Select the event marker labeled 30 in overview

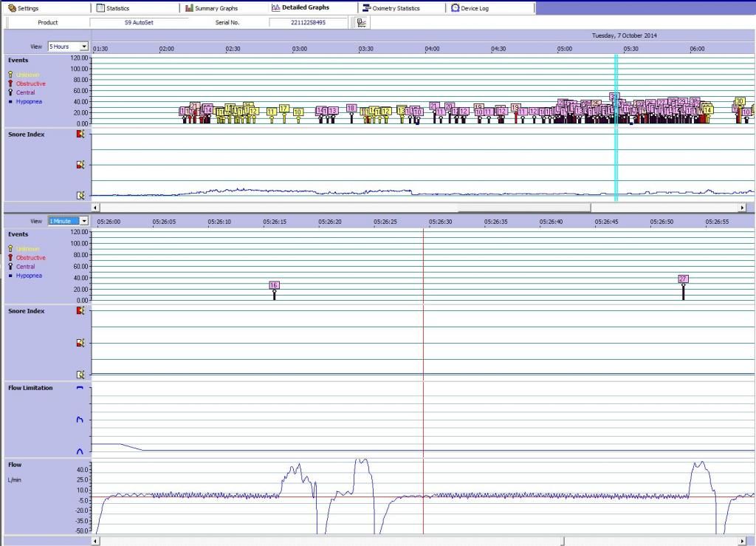(x=739, y=101)
